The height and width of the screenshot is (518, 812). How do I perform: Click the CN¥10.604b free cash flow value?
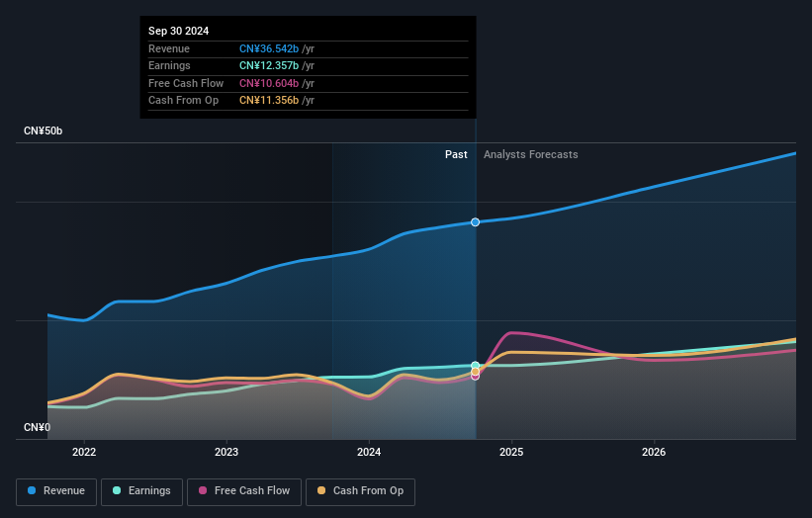click(x=269, y=83)
